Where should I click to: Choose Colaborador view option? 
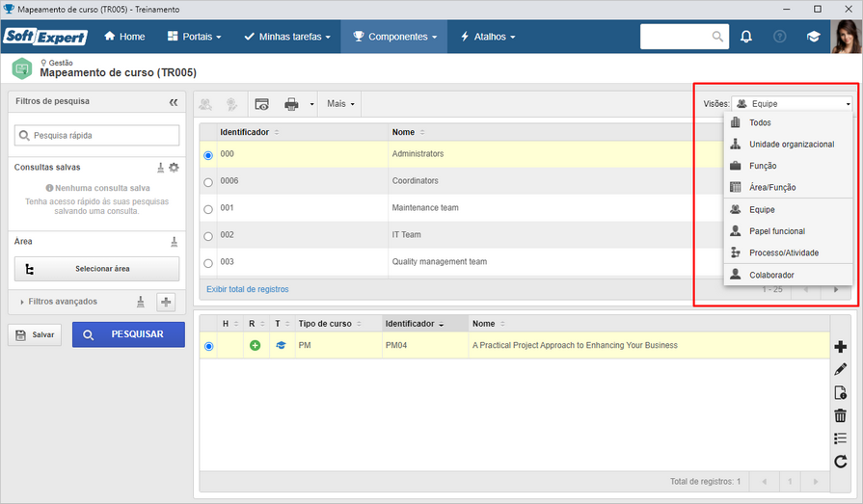point(788,275)
